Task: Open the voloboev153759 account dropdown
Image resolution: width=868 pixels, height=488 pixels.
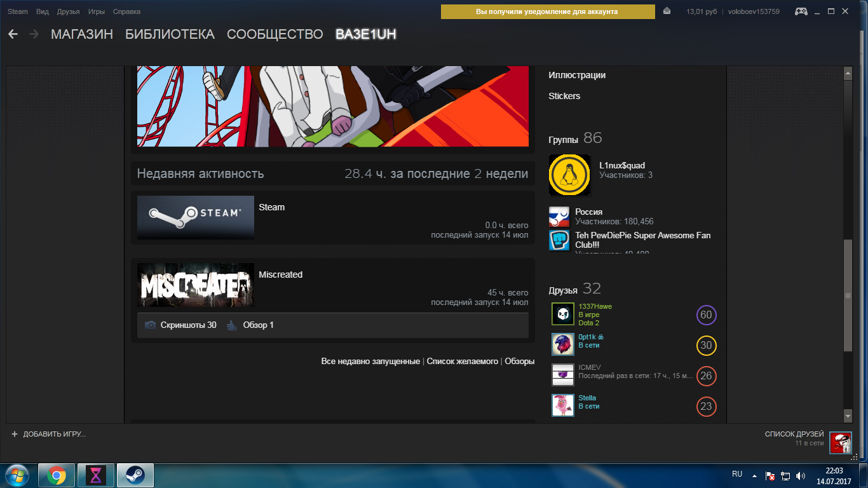Action: click(754, 11)
